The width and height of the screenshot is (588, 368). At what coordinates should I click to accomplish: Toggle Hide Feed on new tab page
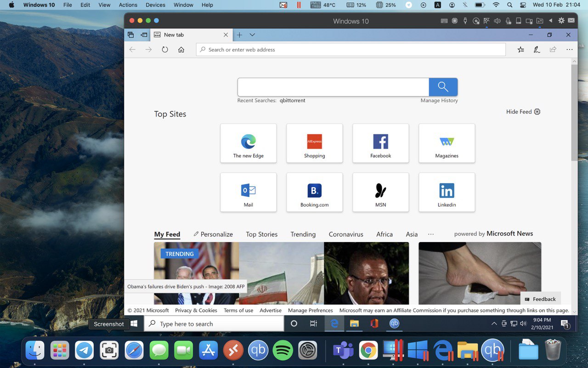pos(519,112)
